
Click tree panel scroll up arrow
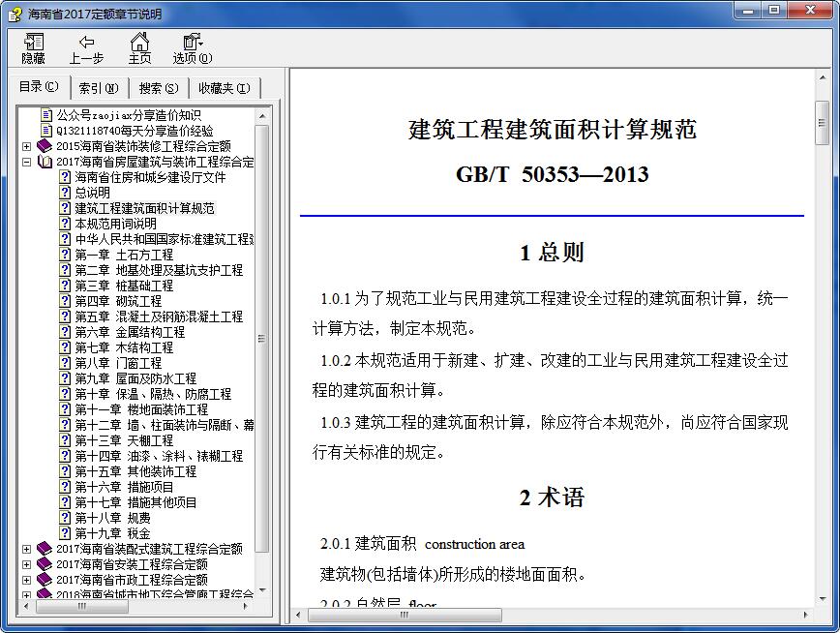tap(262, 116)
